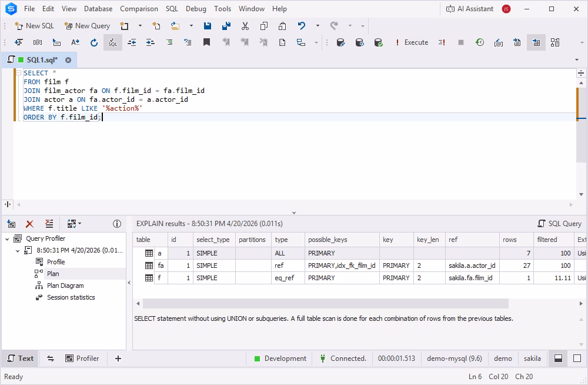Click the red JS user account avatar

(506, 9)
